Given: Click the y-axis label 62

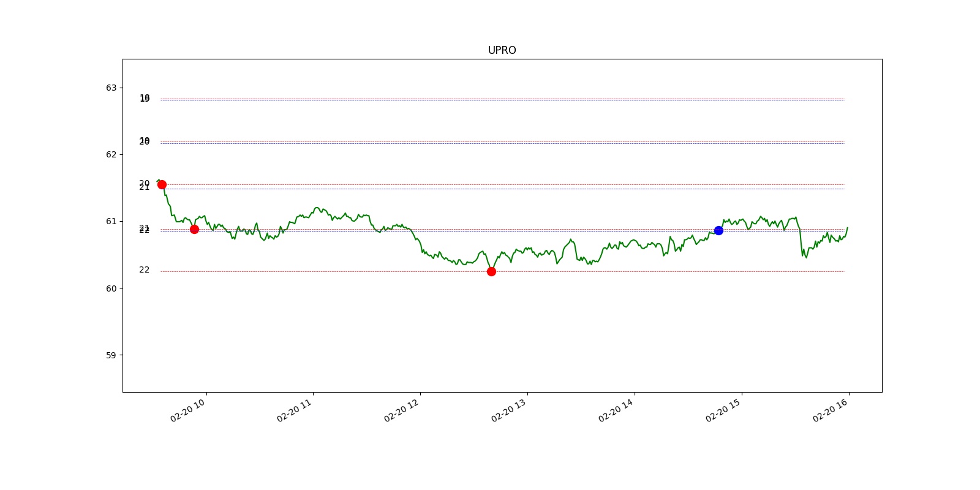Looking at the screenshot, I should (x=111, y=154).
